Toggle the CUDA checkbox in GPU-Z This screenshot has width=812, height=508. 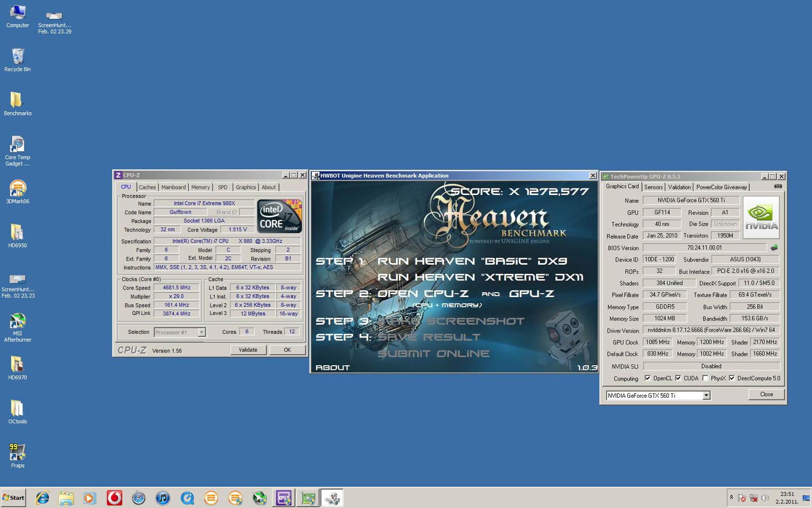[678, 378]
